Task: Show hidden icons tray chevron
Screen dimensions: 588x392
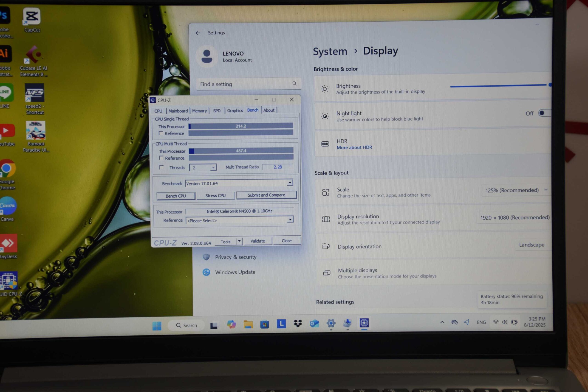Action: pyautogui.click(x=442, y=322)
